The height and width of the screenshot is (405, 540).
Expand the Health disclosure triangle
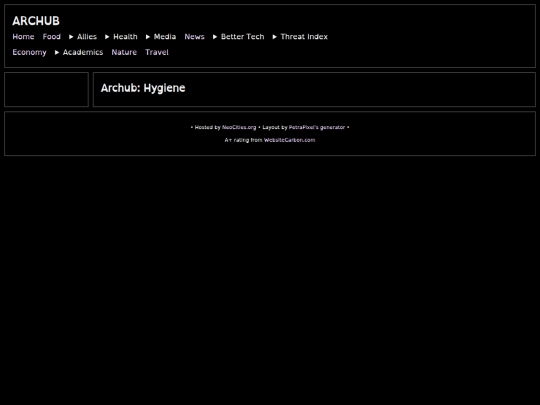tap(107, 37)
